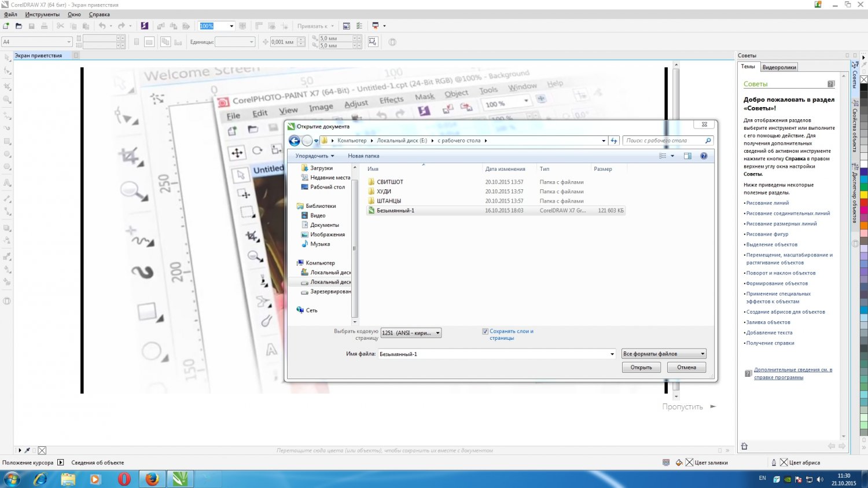Select the ХУДИ folder

pos(384,192)
